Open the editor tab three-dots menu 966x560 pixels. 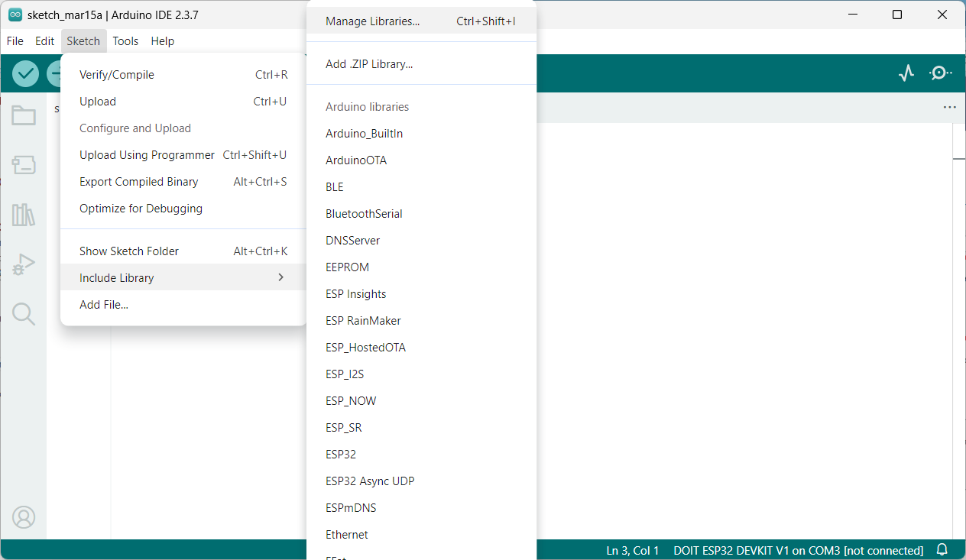pyautogui.click(x=950, y=108)
